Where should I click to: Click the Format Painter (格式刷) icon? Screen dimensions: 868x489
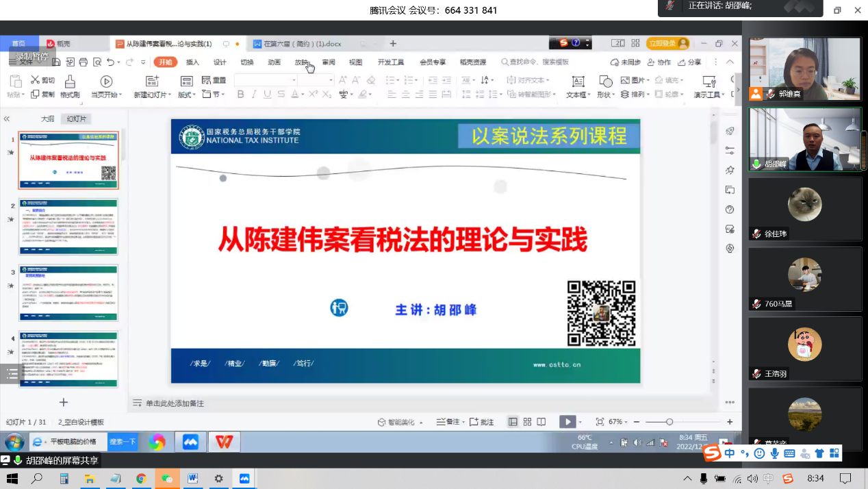pyautogui.click(x=69, y=81)
